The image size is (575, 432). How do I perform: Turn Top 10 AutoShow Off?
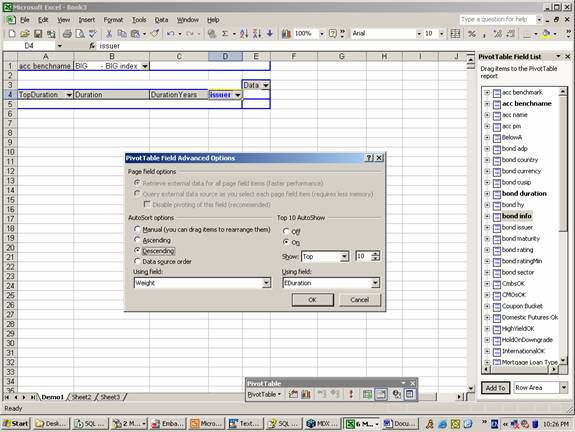click(286, 231)
